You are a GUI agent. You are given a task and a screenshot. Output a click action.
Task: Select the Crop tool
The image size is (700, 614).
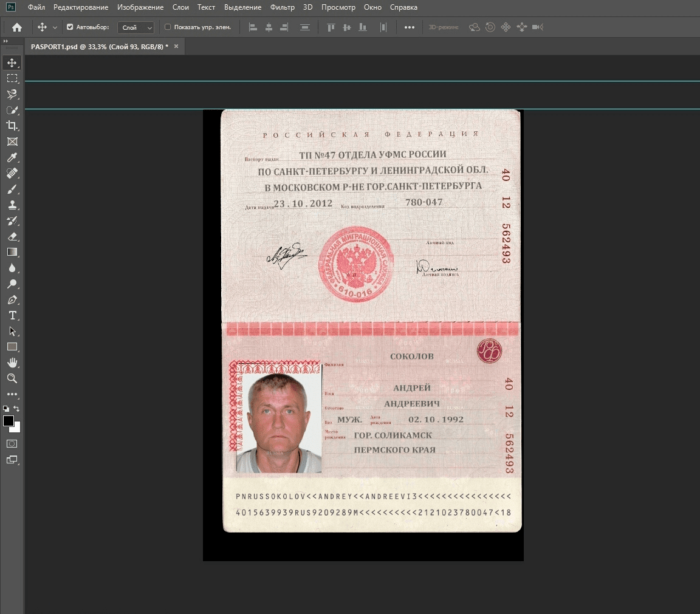tap(12, 126)
